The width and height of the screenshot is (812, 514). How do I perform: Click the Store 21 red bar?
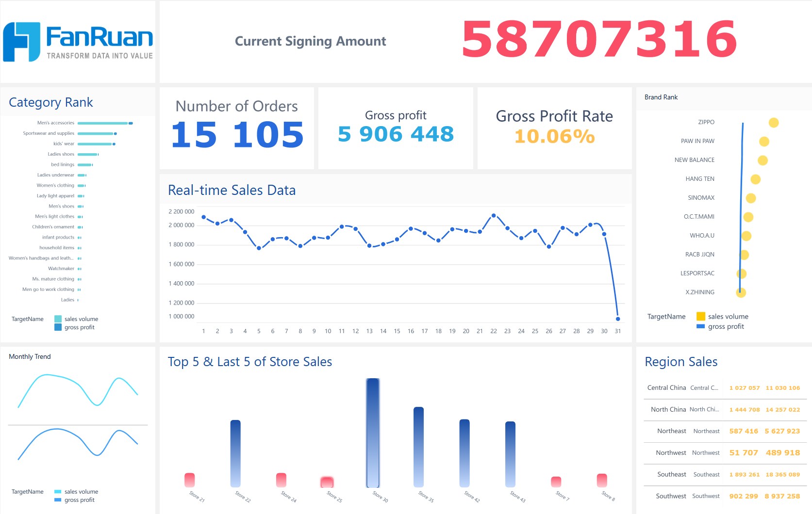point(189,480)
